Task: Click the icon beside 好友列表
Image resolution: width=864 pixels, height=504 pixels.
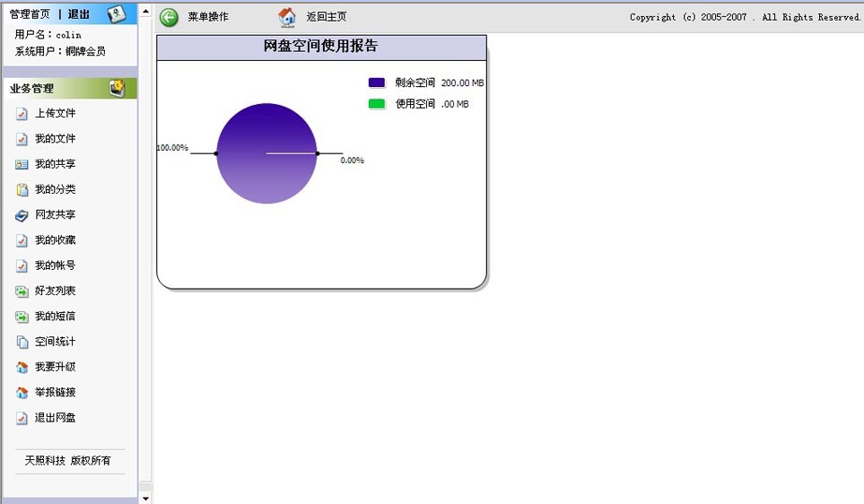Action: (x=22, y=291)
